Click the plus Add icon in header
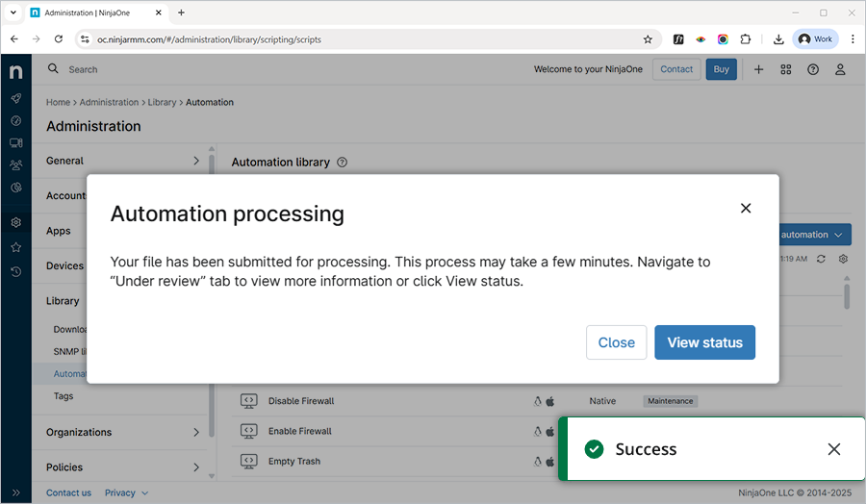The image size is (866, 504). coord(759,69)
